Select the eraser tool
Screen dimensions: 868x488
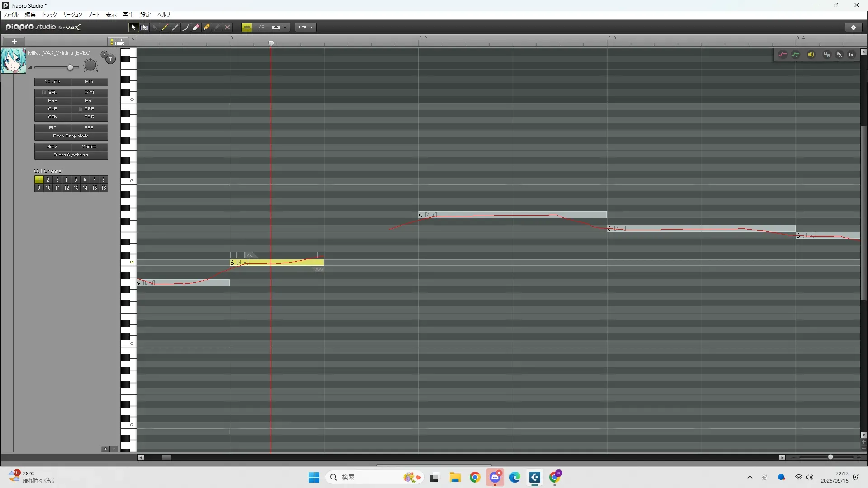(196, 28)
